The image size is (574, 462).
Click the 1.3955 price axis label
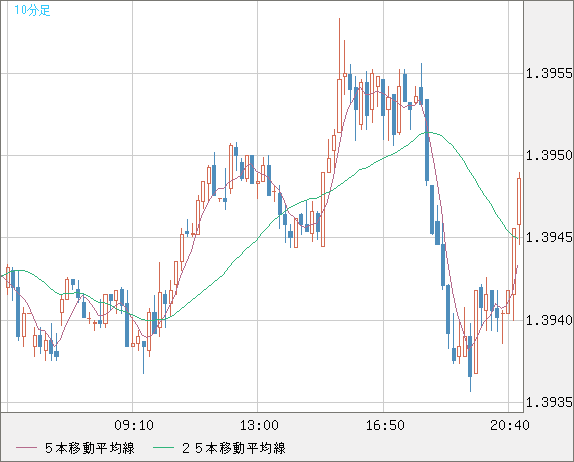[549, 74]
